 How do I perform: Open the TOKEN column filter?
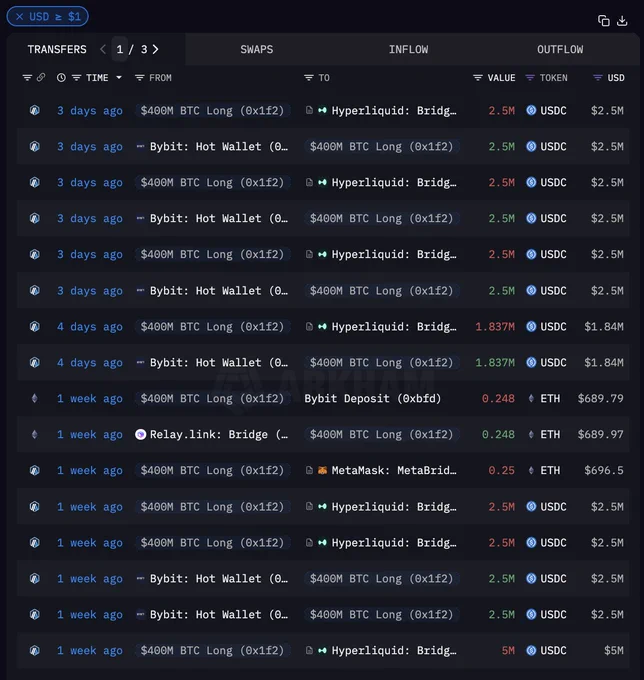[530, 78]
